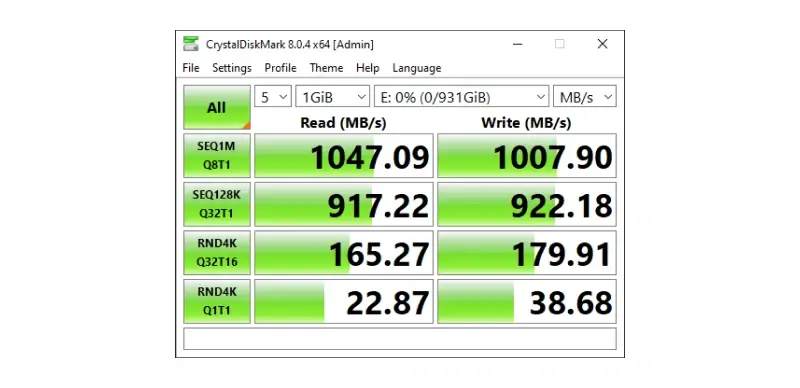800x388 pixels.
Task: Run all benchmarks with the All button
Action: [x=217, y=107]
